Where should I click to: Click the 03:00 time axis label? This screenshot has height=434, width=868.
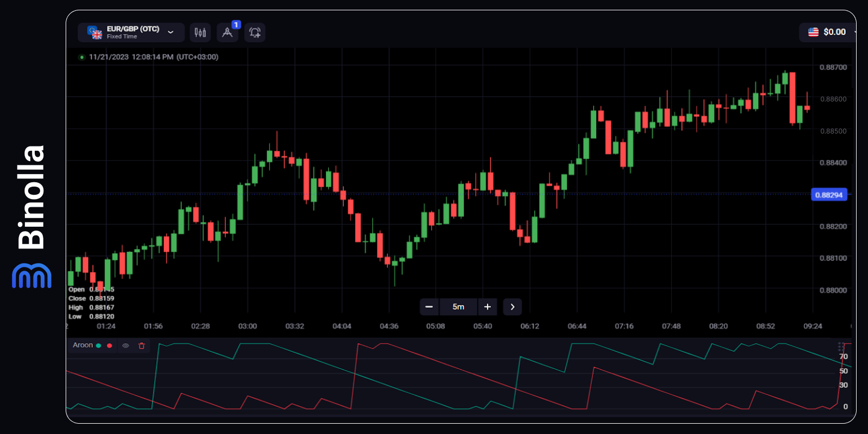tap(247, 326)
